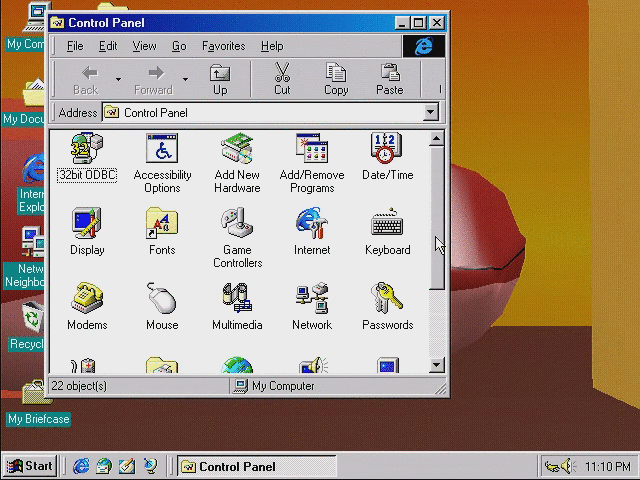Click Control Panel taskbar button
This screenshot has width=640, height=480.
tap(257, 466)
